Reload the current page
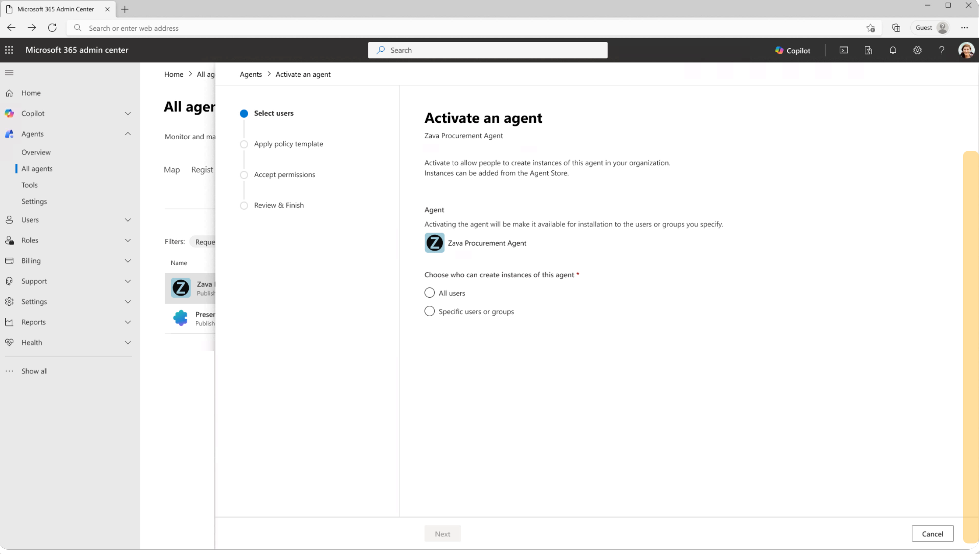 [52, 28]
